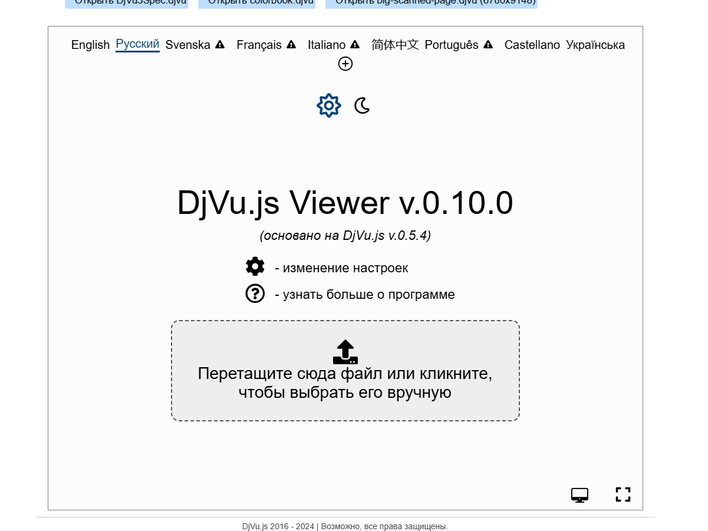Click the DjVu.js Viewer v.0.10.0 title
This screenshot has height=531, width=708.
tap(345, 203)
